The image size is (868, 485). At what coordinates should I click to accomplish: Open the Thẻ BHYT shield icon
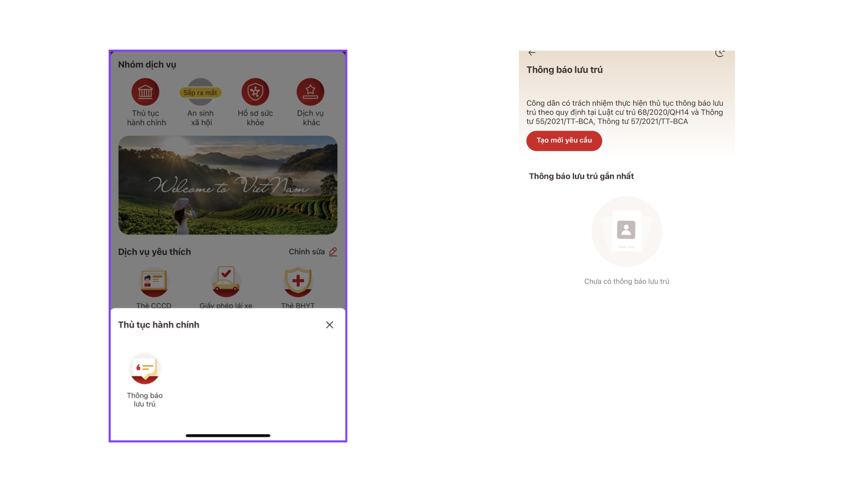tap(298, 282)
